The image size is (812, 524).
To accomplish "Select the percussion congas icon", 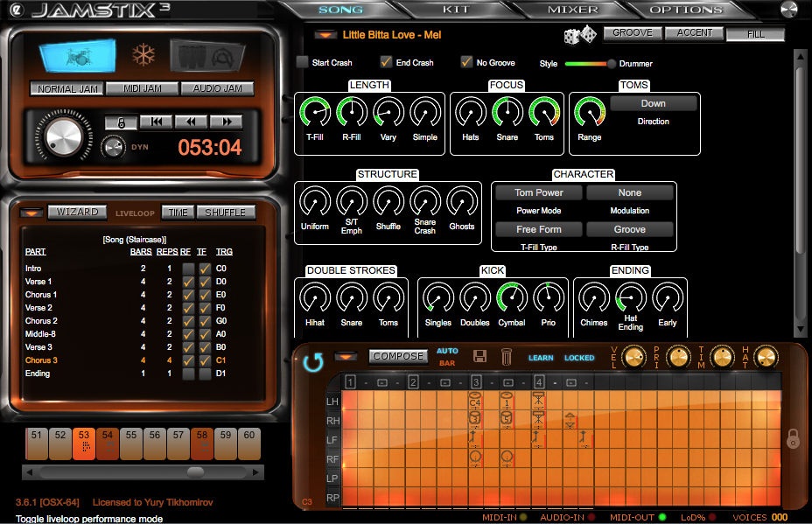I will coord(207,57).
